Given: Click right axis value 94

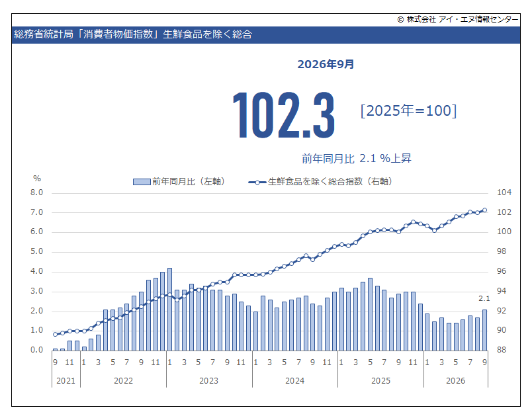Looking at the screenshot, I should (x=502, y=291).
